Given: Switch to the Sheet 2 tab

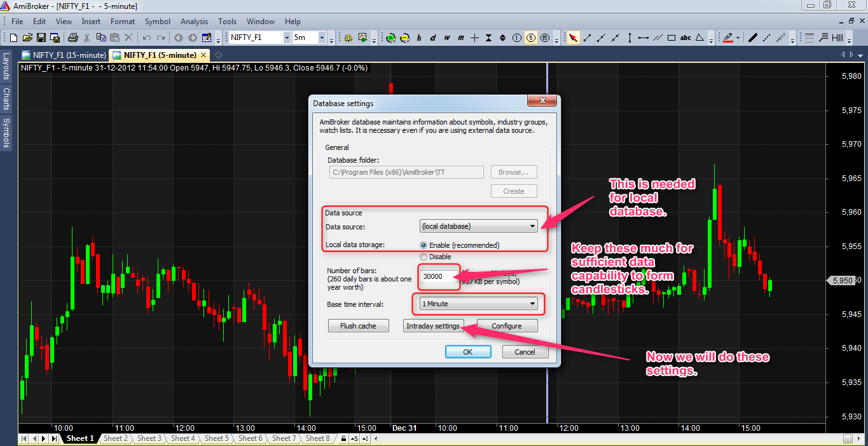Looking at the screenshot, I should click(x=116, y=438).
